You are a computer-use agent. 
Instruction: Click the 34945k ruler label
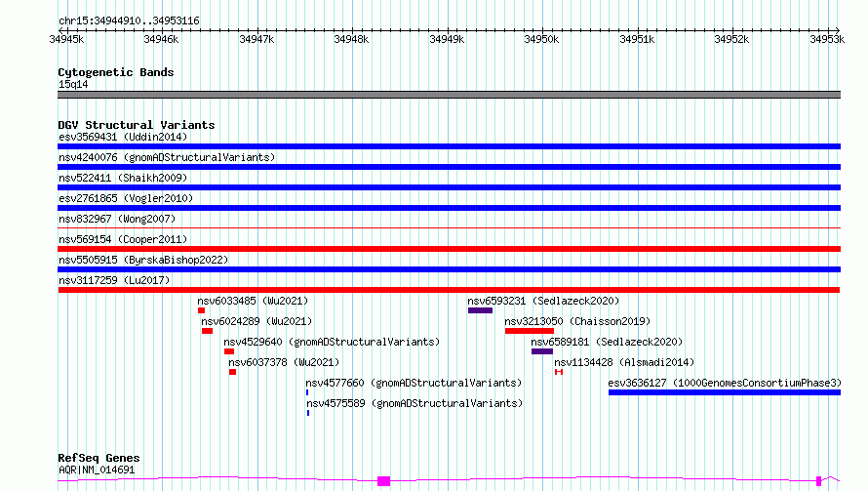[66, 39]
